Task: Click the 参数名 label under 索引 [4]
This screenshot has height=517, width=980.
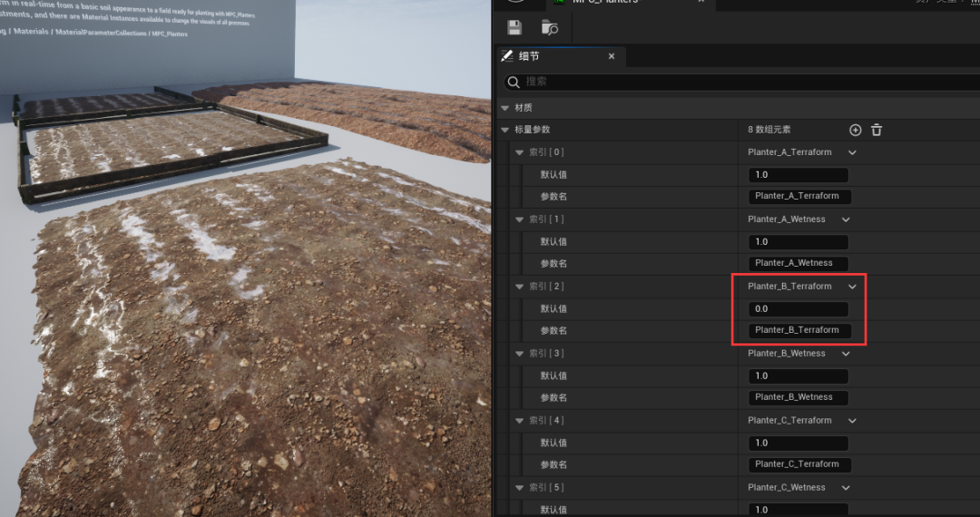Action: coord(554,464)
